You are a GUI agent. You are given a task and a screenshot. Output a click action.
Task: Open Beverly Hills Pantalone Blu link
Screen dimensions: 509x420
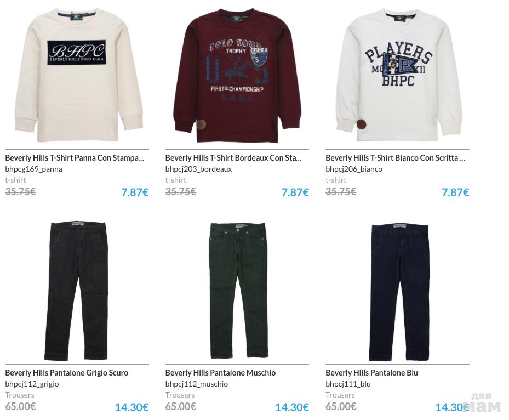(371, 373)
